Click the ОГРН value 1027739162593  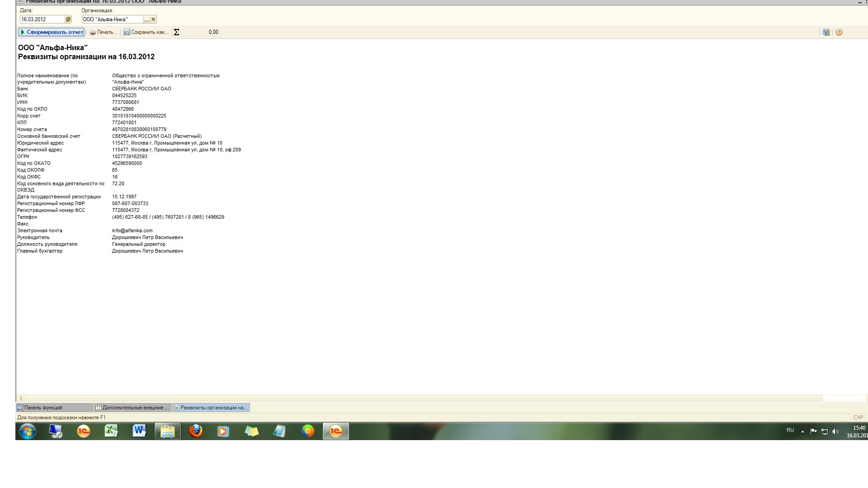pos(130,156)
